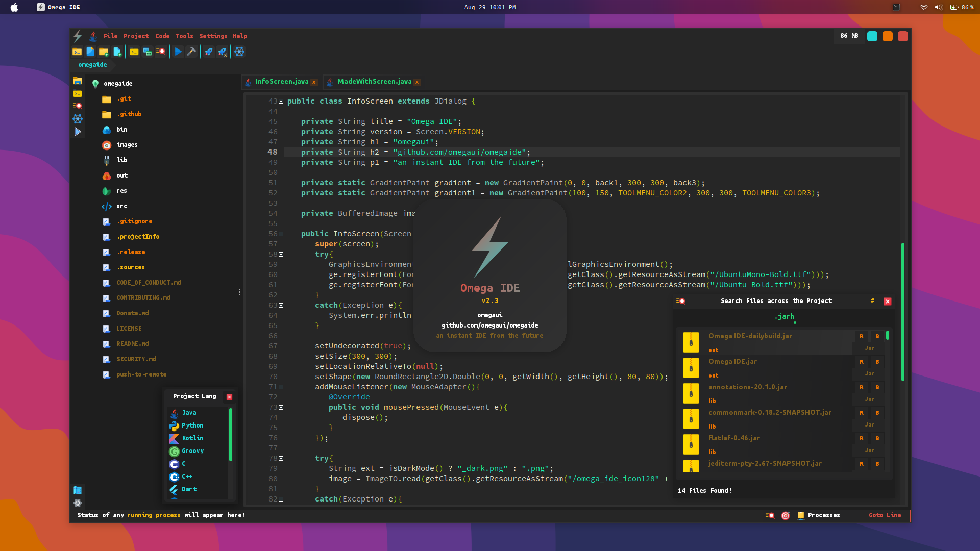This screenshot has height=551, width=980.
Task: Switch to the MadeWithScreen.java tab
Action: tap(375, 82)
